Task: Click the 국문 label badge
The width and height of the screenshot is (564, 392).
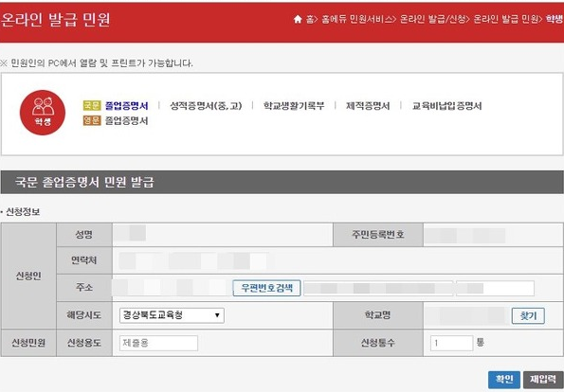Action: (x=92, y=106)
